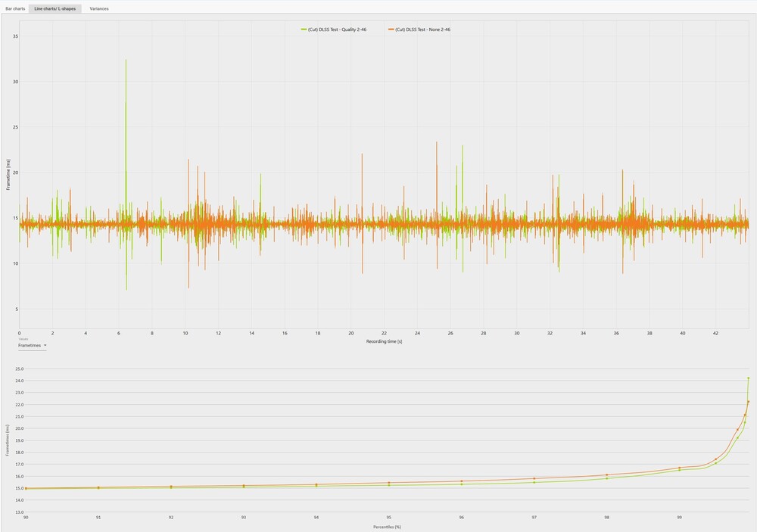Open the Variances tab

coord(99,8)
